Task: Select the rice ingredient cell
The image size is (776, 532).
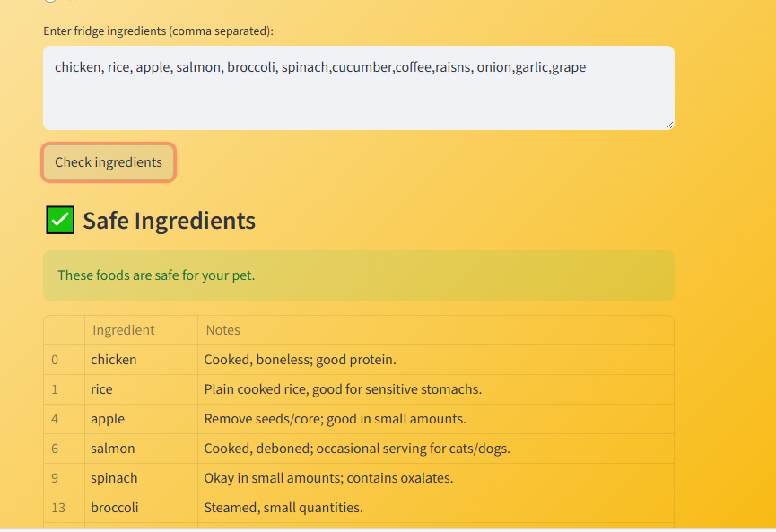Action: [x=101, y=388]
